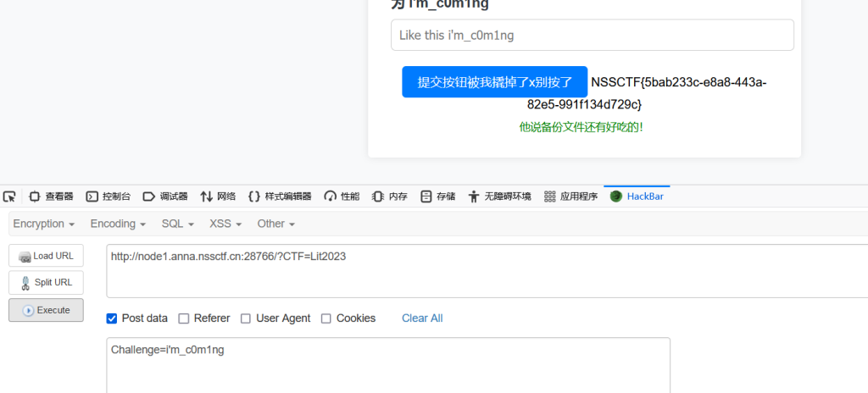Switch to the Memory (内存) tab
This screenshot has width=868, height=393.
390,196
